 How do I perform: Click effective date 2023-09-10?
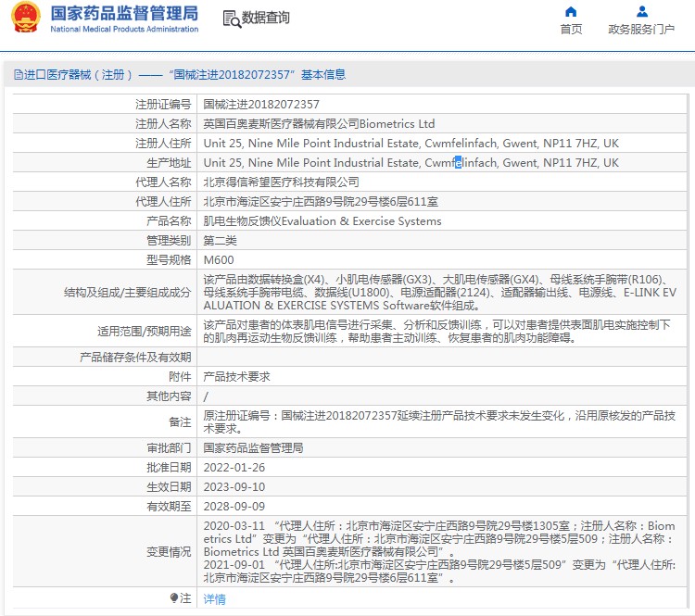(x=234, y=487)
